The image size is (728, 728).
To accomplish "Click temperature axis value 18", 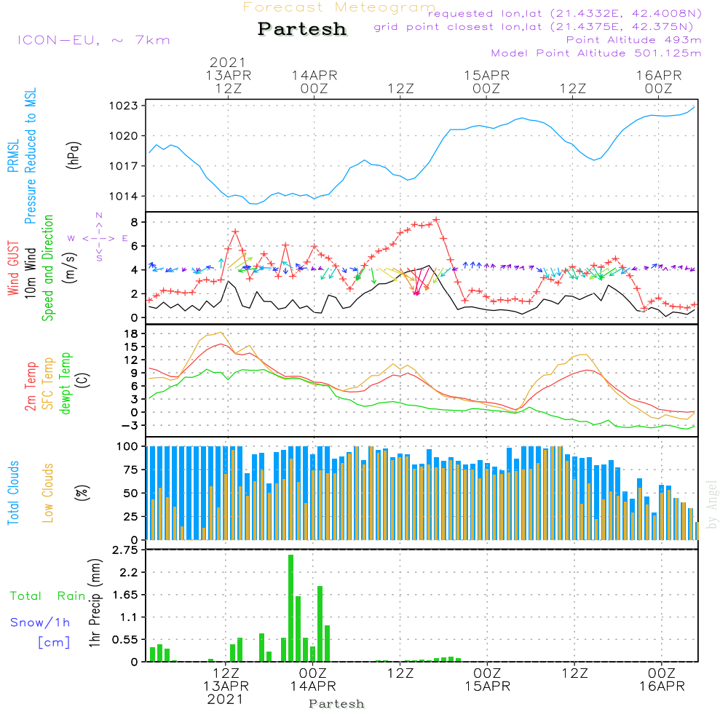I will (131, 334).
